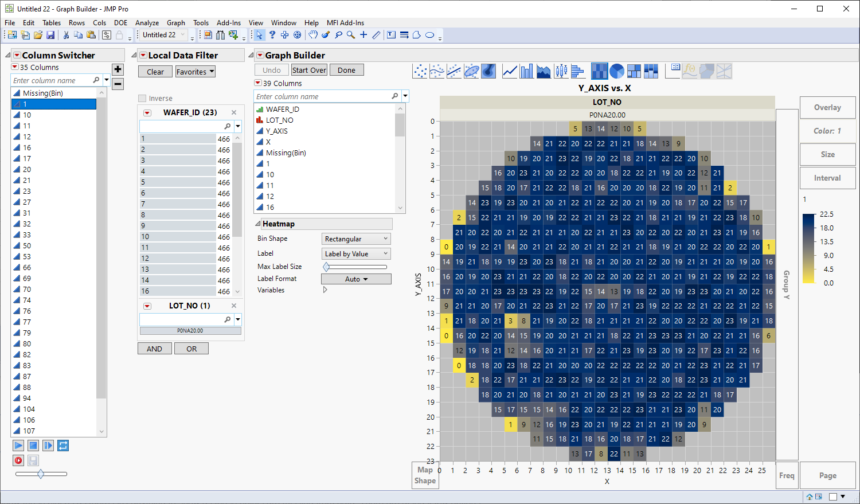Select the Grabber hand tool
860x504 pixels.
pyautogui.click(x=313, y=35)
